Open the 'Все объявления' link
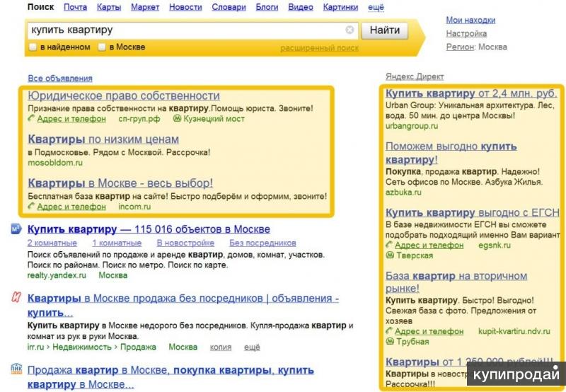 (60, 79)
